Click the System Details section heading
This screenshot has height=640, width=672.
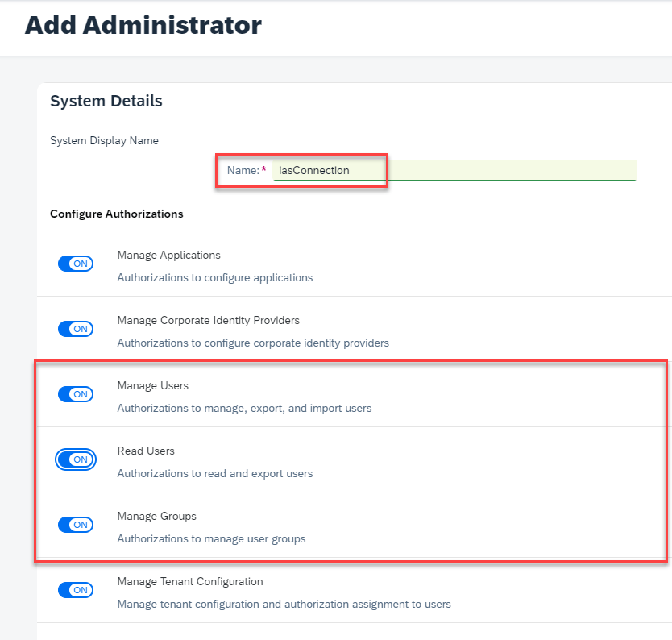point(106,101)
